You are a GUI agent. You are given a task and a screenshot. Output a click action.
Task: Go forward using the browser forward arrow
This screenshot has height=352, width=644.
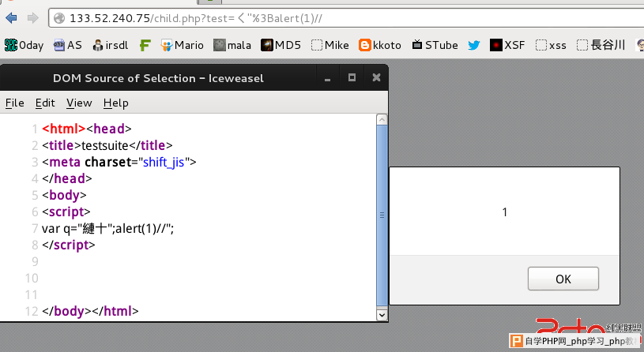coord(32,18)
